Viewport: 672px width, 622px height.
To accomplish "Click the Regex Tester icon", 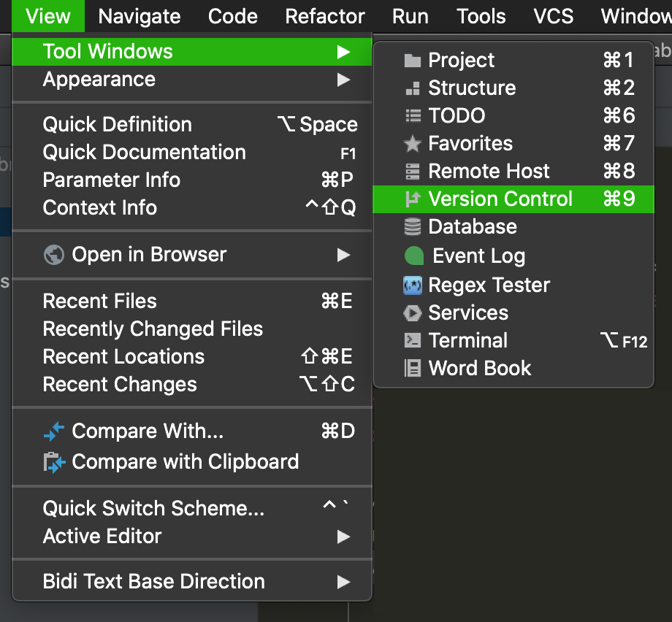I will pos(413,285).
